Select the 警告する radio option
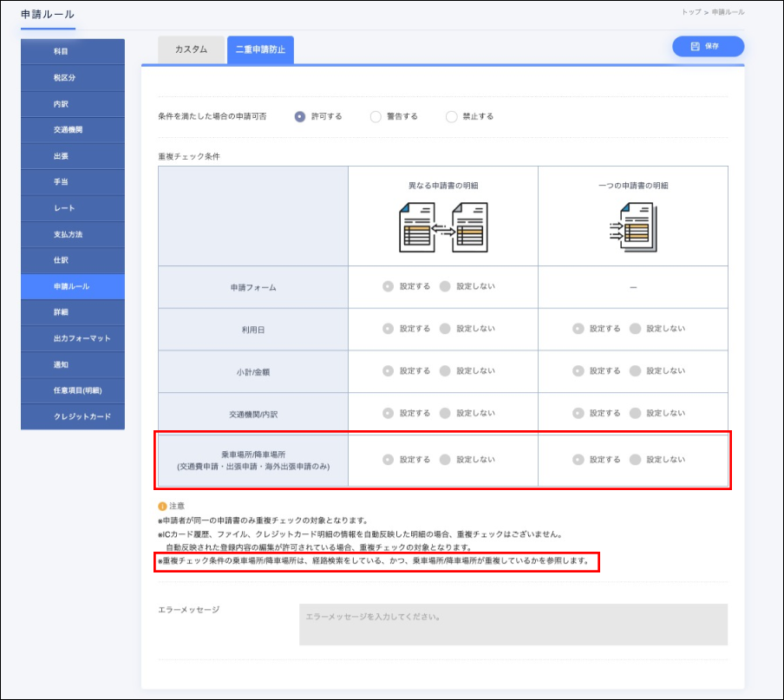 376,117
